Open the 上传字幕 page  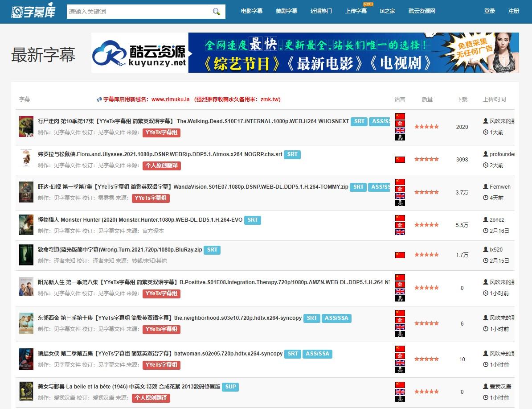[356, 11]
